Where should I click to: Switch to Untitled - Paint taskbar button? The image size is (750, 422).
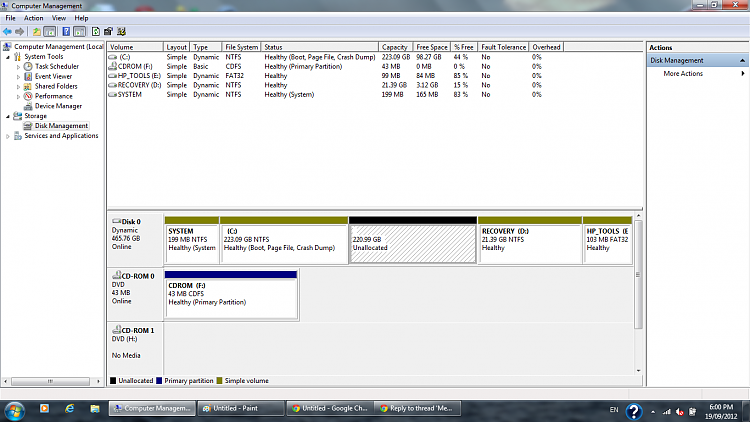pos(241,409)
